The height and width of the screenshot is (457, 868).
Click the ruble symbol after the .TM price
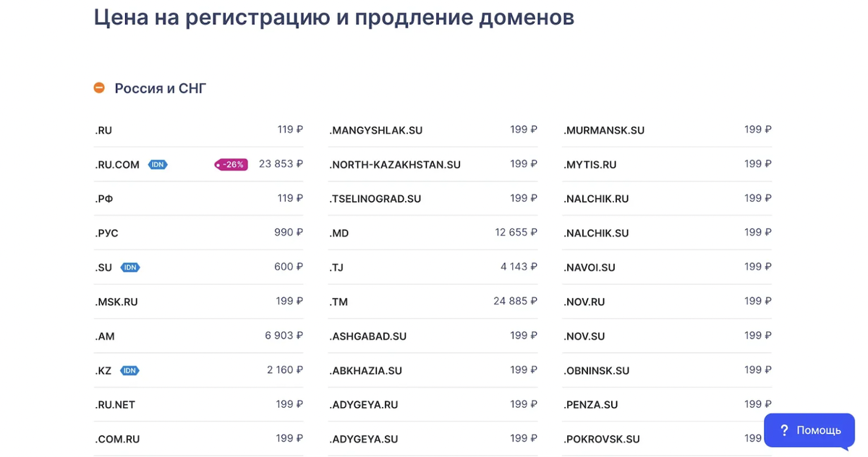click(x=533, y=302)
